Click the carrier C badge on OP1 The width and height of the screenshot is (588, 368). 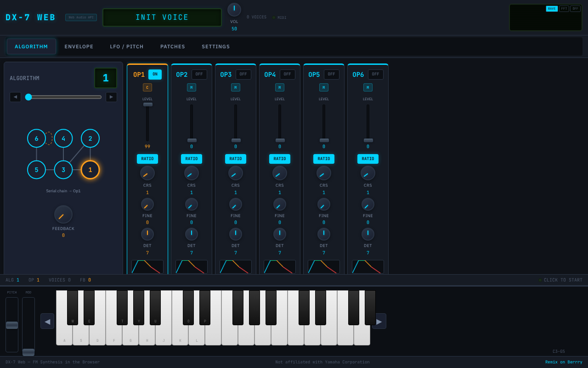coord(147,87)
